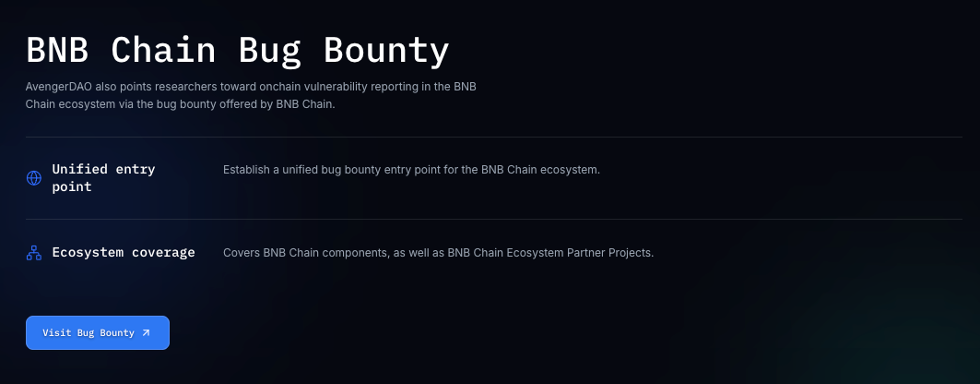Click the word 'Bounty' in the main title
980x384 pixels.
pyautogui.click(x=386, y=52)
